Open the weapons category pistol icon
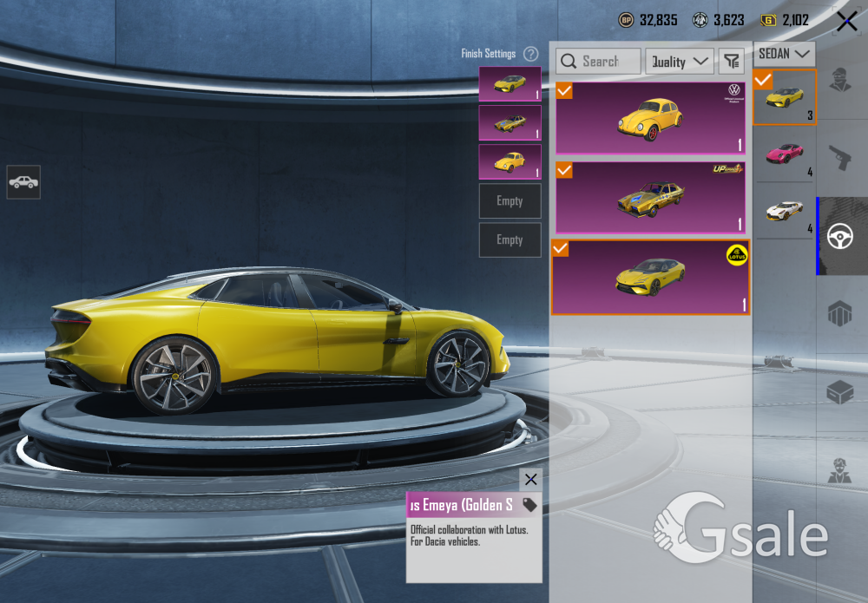This screenshot has width=868, height=603. pyautogui.click(x=841, y=157)
